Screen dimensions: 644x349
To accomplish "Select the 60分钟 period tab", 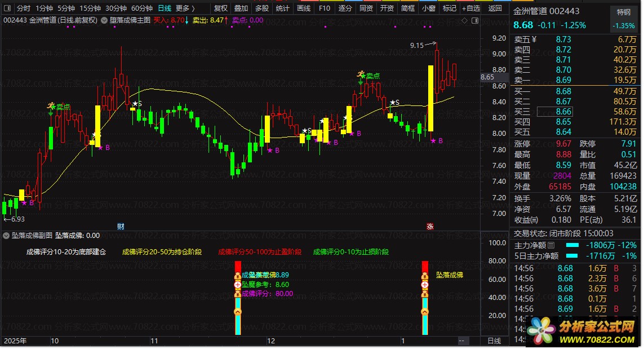I will pos(141,8).
